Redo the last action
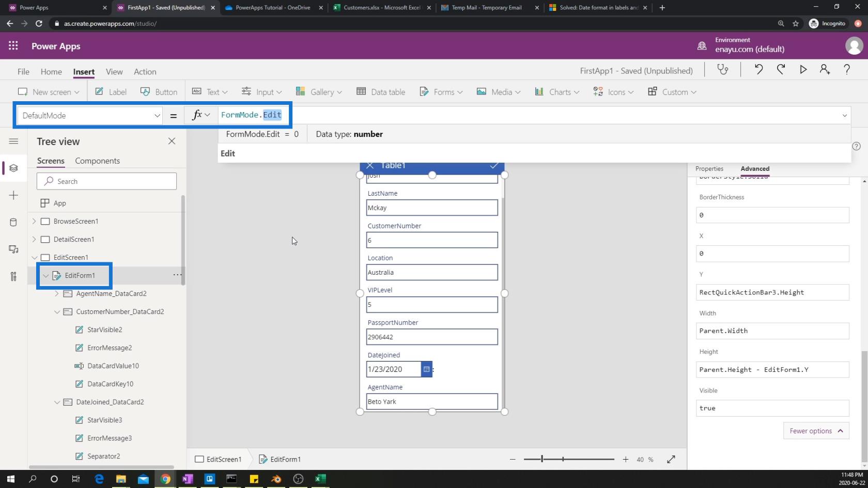The height and width of the screenshot is (488, 868). coord(781,70)
